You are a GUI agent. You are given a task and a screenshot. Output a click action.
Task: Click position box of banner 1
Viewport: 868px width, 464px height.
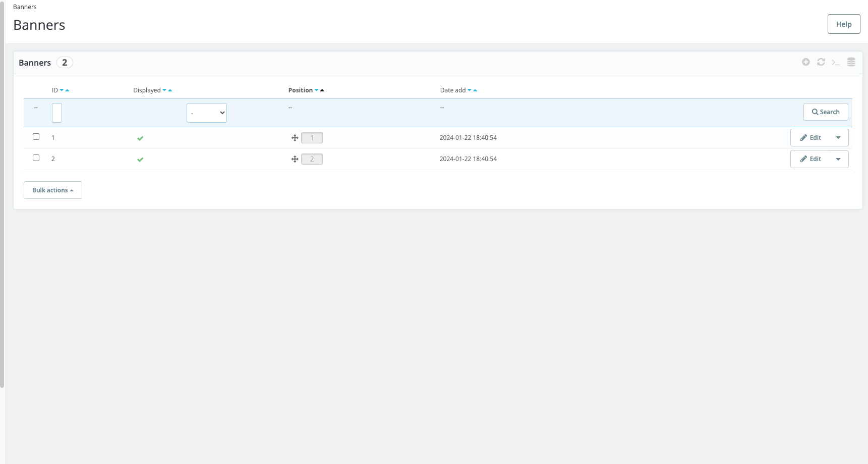tap(312, 138)
